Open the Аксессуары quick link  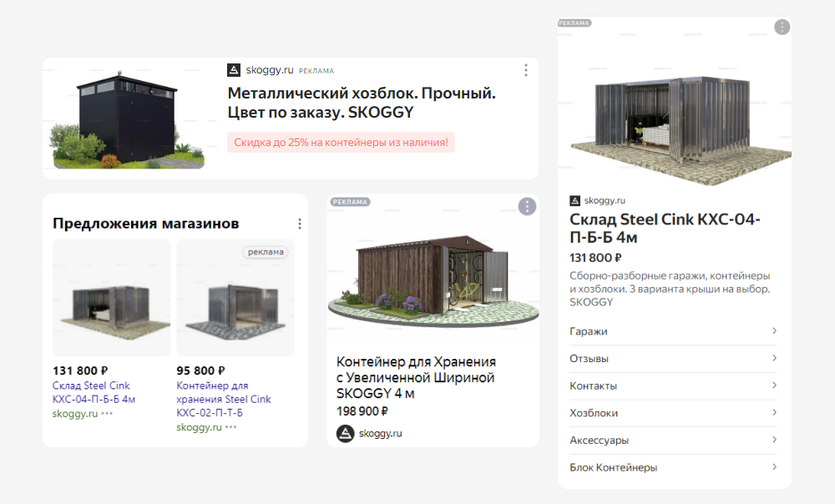click(x=673, y=440)
